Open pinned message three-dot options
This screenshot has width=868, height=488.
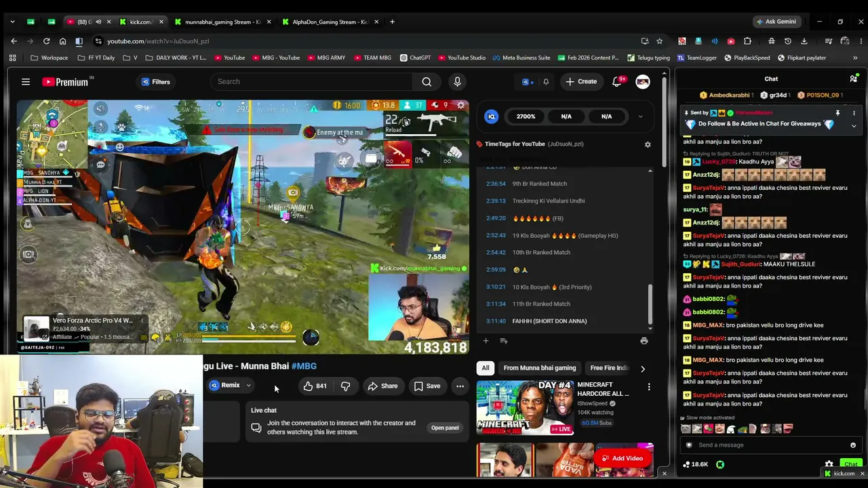point(854,113)
